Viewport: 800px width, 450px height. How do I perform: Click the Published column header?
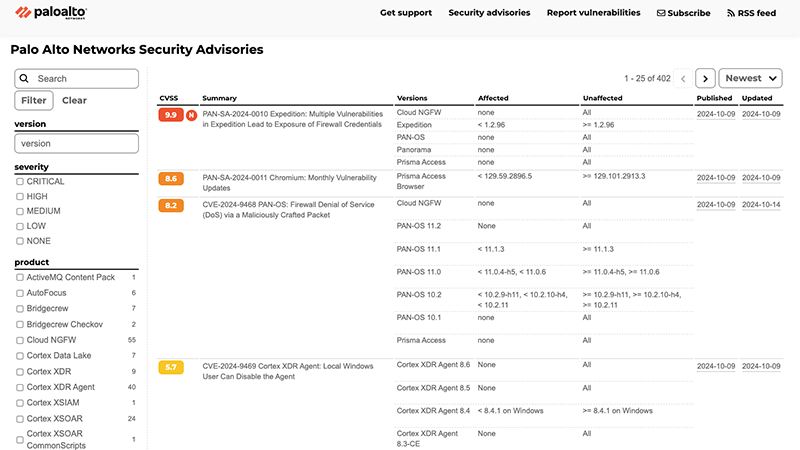714,98
